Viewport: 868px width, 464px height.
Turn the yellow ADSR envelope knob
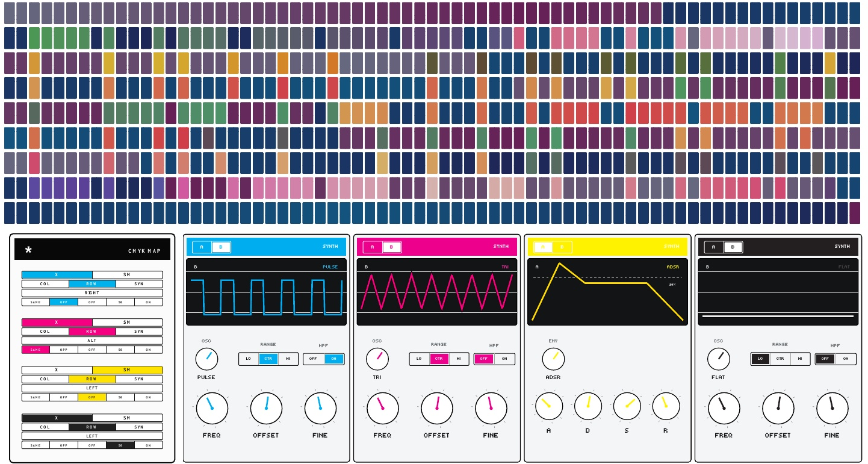(553, 359)
